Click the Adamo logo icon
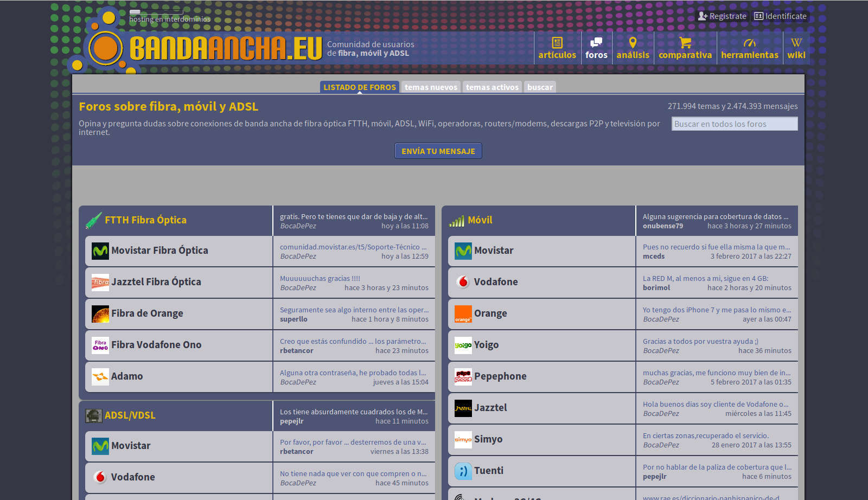Screen dimensions: 868x500 pos(100,376)
